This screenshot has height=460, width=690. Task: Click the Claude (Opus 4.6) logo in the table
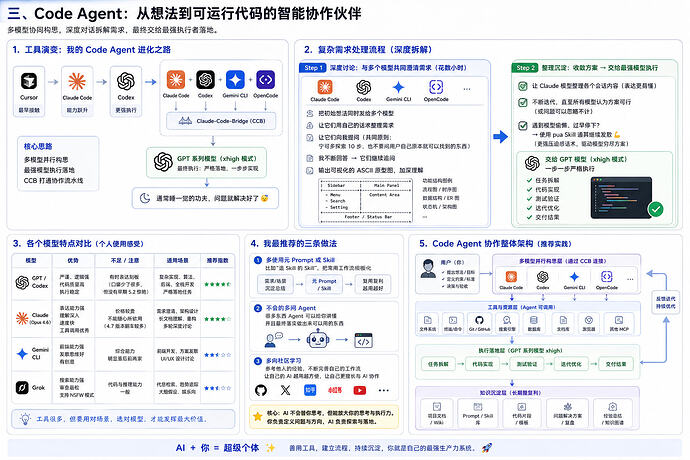coord(22,318)
